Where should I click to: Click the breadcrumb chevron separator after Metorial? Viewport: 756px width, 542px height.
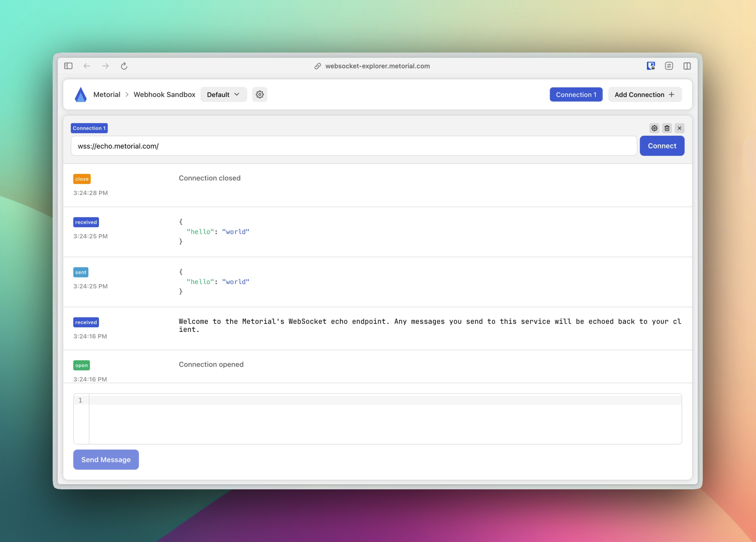[x=127, y=94]
